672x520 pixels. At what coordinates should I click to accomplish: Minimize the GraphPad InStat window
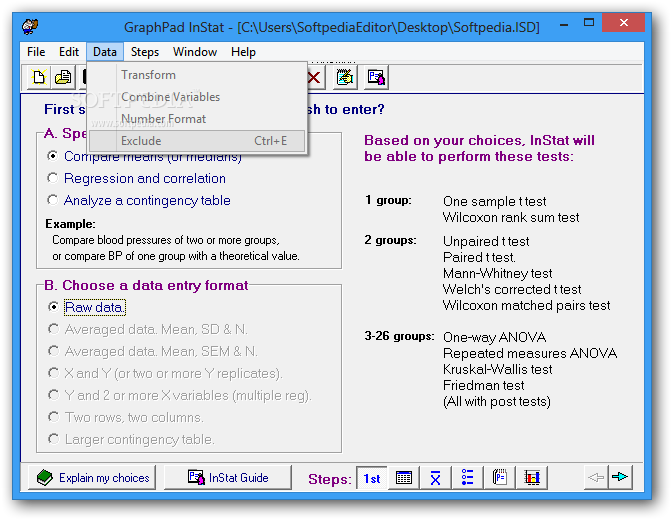[x=564, y=25]
